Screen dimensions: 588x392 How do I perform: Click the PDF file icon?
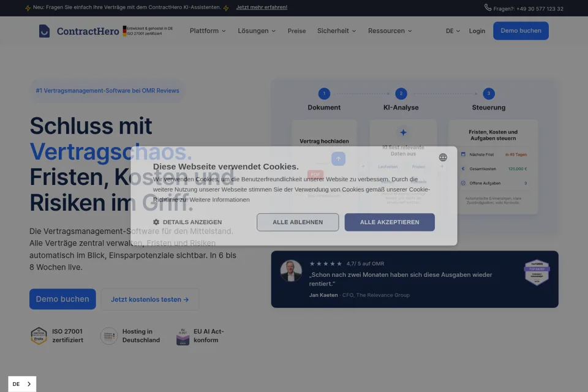(315, 175)
